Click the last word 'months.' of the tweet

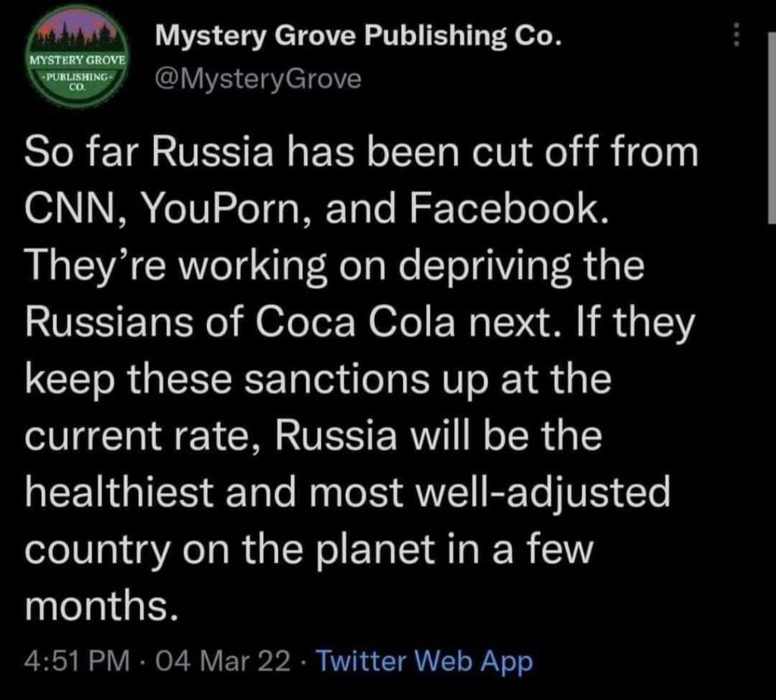pos(101,605)
